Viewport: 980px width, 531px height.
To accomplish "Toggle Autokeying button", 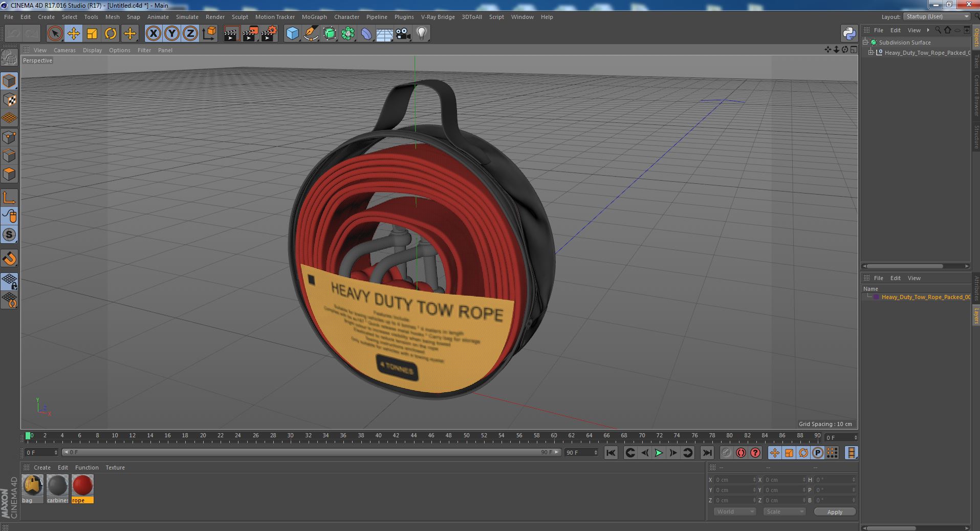I will tap(741, 453).
